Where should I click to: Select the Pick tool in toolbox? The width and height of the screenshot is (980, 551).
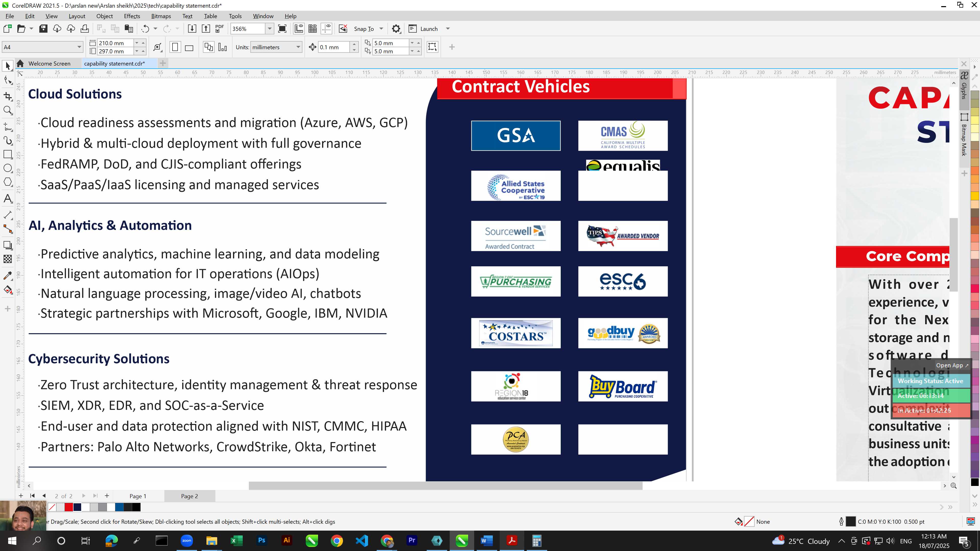[8, 66]
